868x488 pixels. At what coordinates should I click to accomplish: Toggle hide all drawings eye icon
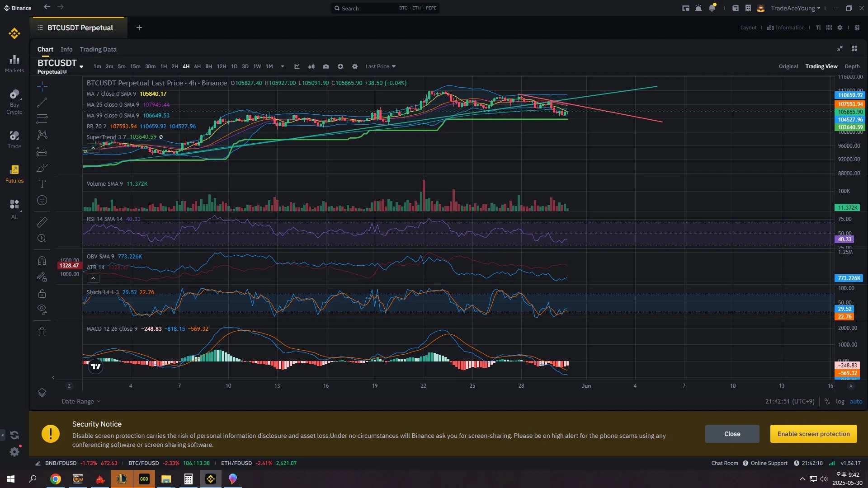42,309
